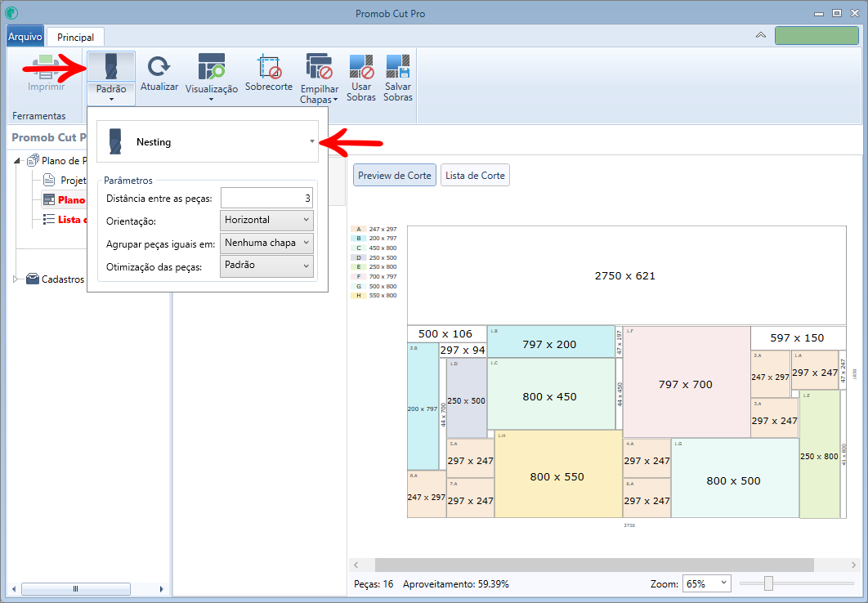Collapse the ribbon with the chevron icon
This screenshot has height=603, width=868.
coord(761,35)
